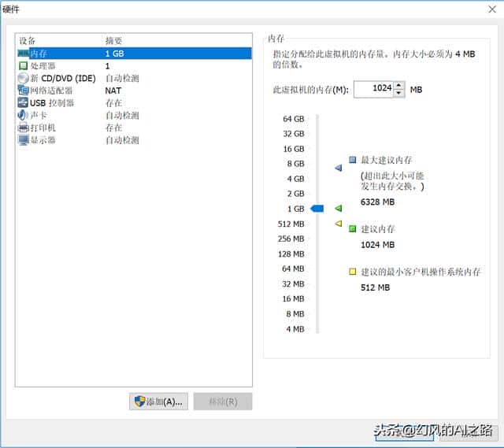
Task: Click the 64 GB label on memory scale
Action: point(294,119)
